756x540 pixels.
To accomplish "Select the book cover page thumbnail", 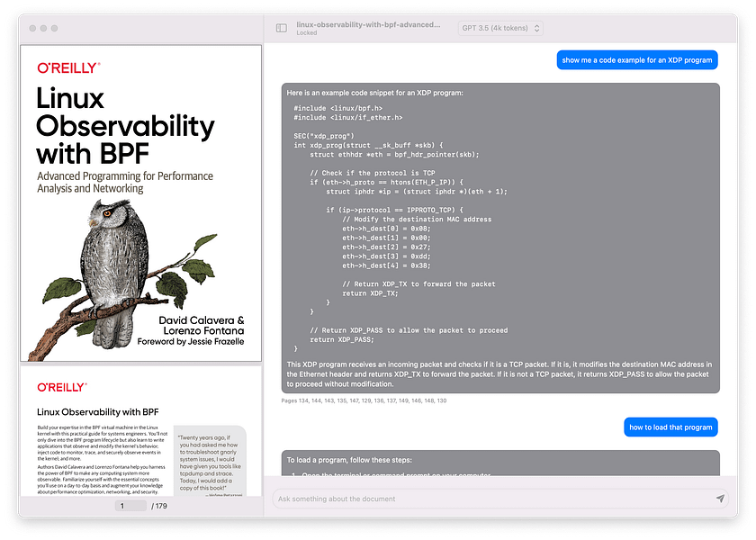I will click(140, 203).
